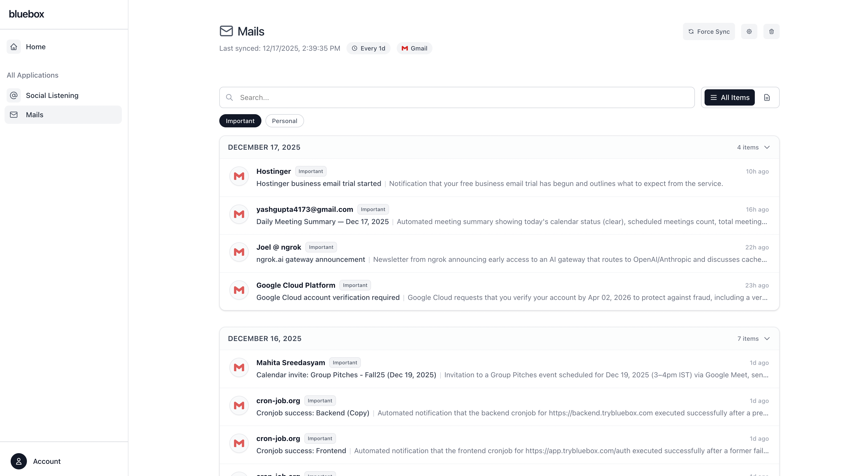Toggle the Important filter chip
Image resolution: width=868 pixels, height=476 pixels.
[x=240, y=121]
